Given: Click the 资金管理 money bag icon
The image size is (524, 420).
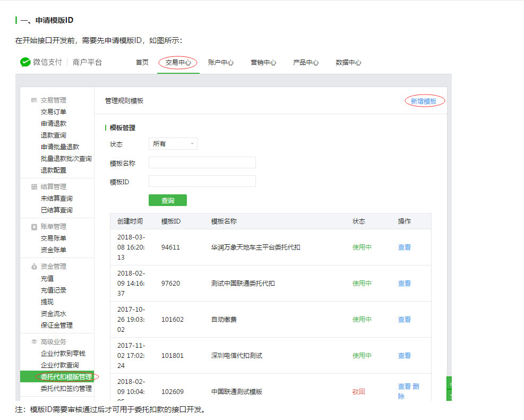Looking at the screenshot, I should (34, 267).
